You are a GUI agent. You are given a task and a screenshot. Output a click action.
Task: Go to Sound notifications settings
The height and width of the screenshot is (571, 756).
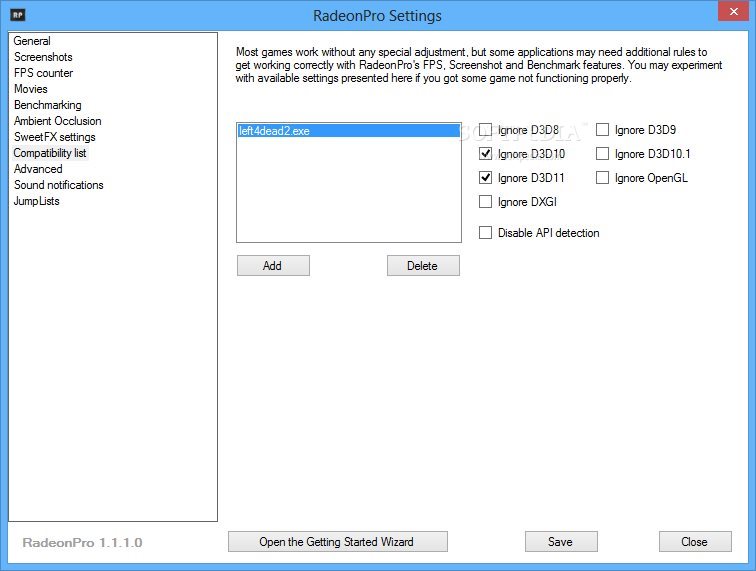(58, 185)
